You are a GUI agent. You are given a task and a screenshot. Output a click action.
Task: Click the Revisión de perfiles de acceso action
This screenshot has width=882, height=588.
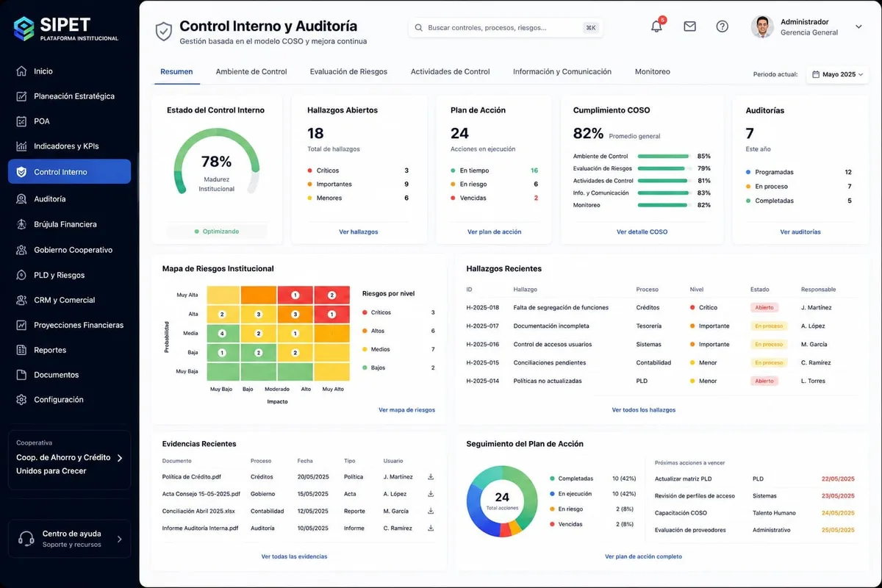695,495
